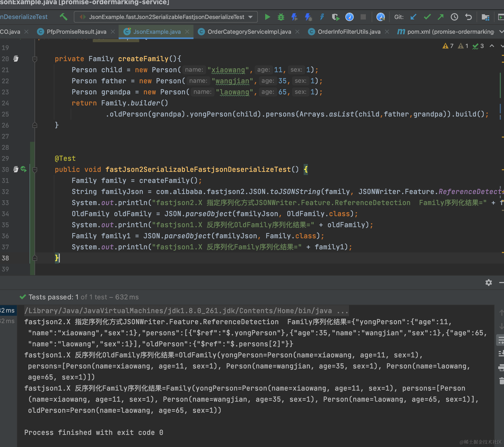Click 'return' keyword on line 24
This screenshot has width=504, height=447.
[84, 103]
